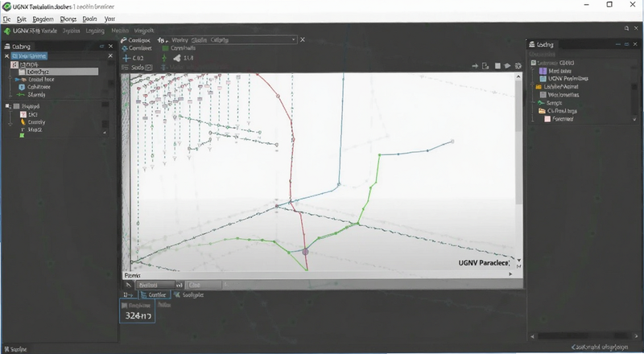Click the blue shield icon in left tree

pyautogui.click(x=22, y=87)
